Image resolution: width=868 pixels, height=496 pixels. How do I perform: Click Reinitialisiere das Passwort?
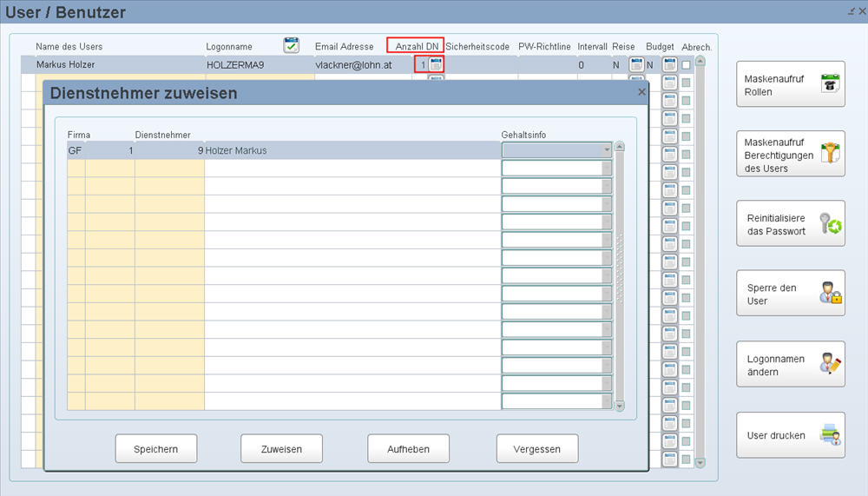pyautogui.click(x=790, y=224)
